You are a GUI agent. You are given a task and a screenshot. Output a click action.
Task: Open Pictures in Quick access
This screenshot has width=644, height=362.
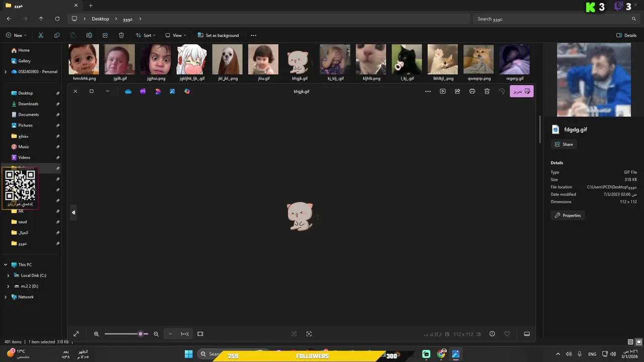click(25, 125)
